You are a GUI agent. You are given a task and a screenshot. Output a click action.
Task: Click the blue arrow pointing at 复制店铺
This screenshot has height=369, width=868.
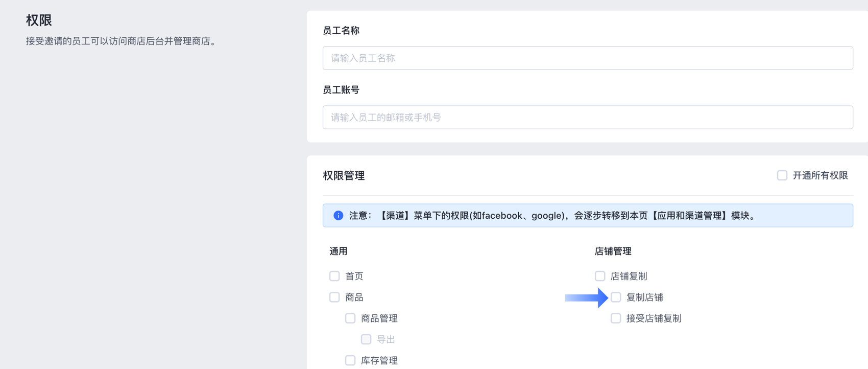tap(586, 297)
